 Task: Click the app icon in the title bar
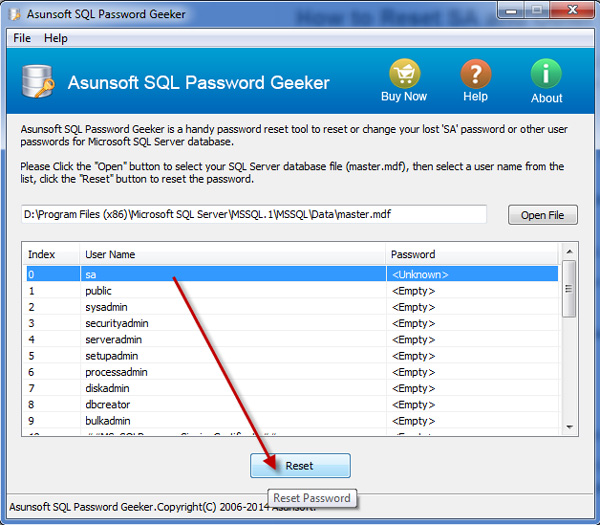tap(15, 15)
